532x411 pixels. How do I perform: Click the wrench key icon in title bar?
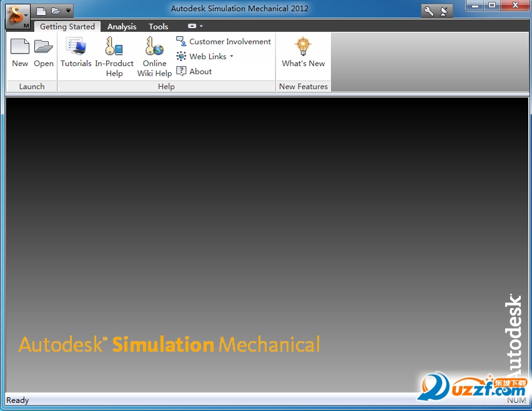pos(428,11)
